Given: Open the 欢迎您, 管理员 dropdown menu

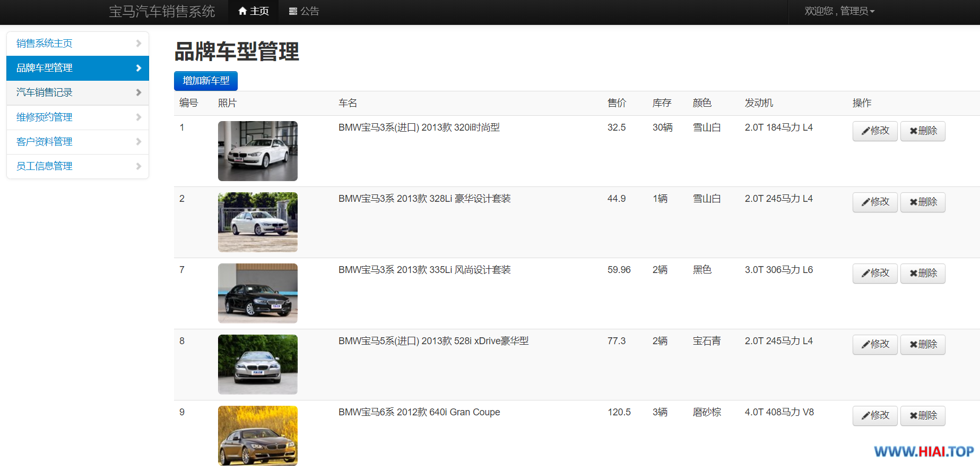Looking at the screenshot, I should pos(839,11).
